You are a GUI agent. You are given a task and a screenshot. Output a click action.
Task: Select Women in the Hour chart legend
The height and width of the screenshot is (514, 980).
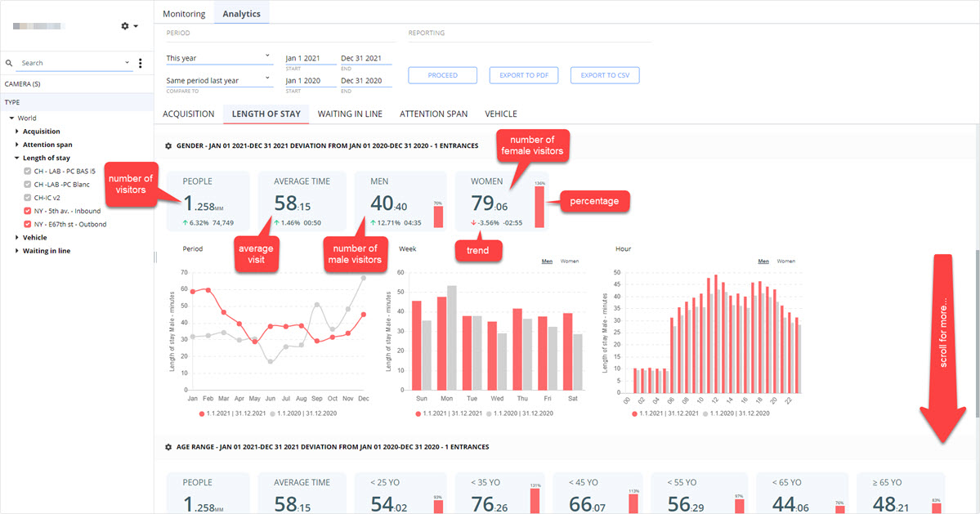(785, 261)
